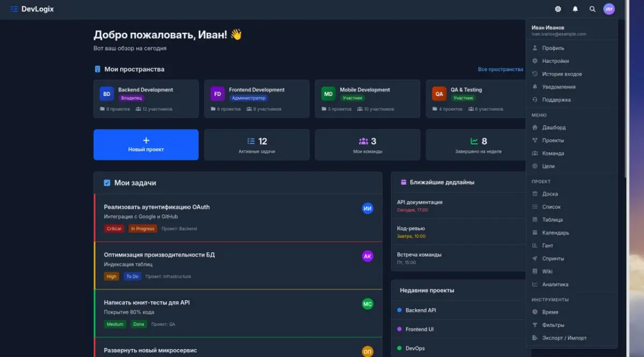The height and width of the screenshot is (357, 644).
Task: Click the DevLogix logo menu icon
Action: 14,9
